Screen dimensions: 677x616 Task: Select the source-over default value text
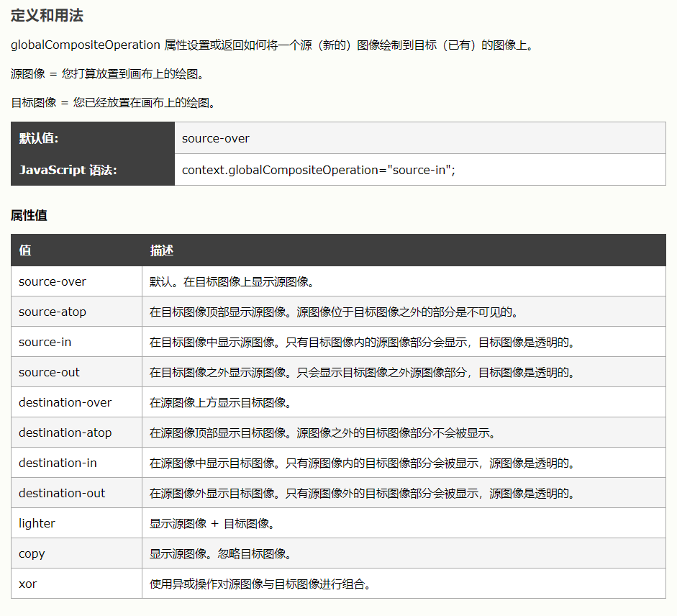pyautogui.click(x=214, y=137)
